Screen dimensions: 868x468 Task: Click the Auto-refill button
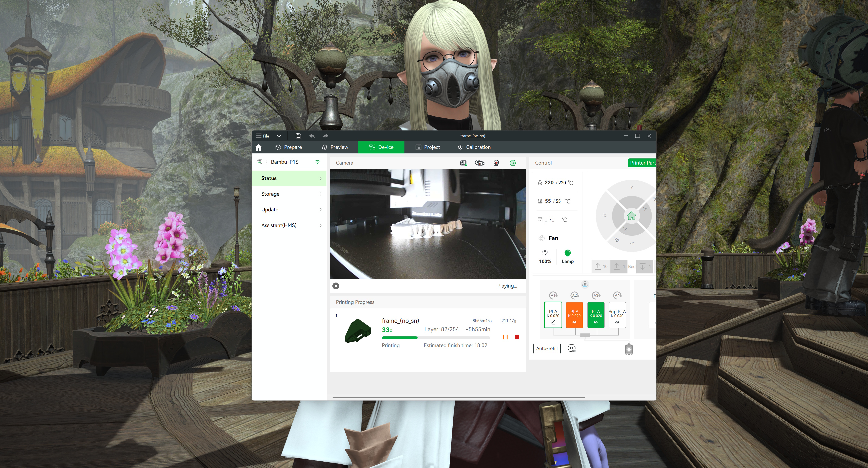pos(547,348)
